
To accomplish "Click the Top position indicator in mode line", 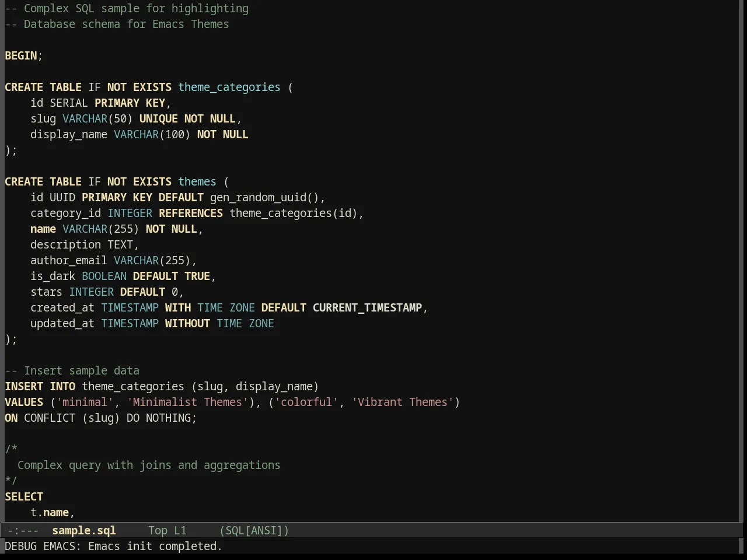I will pos(158,530).
